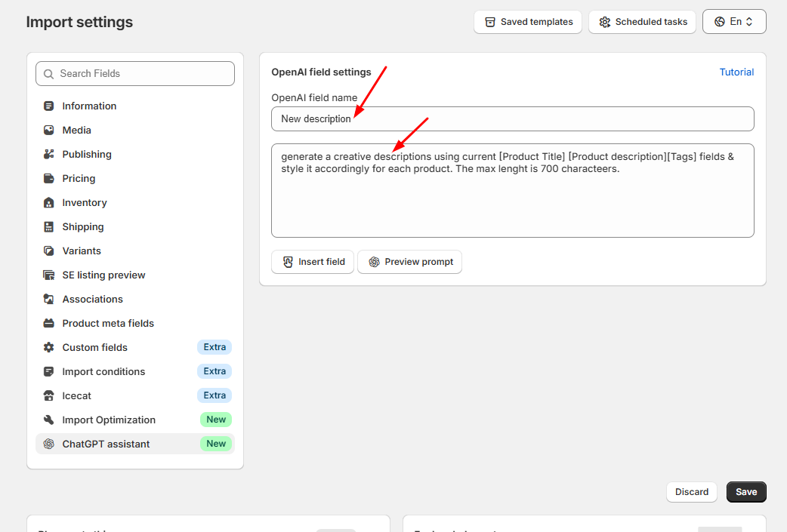787x532 pixels.
Task: Click the archive icon on Saved templates
Action: point(490,22)
